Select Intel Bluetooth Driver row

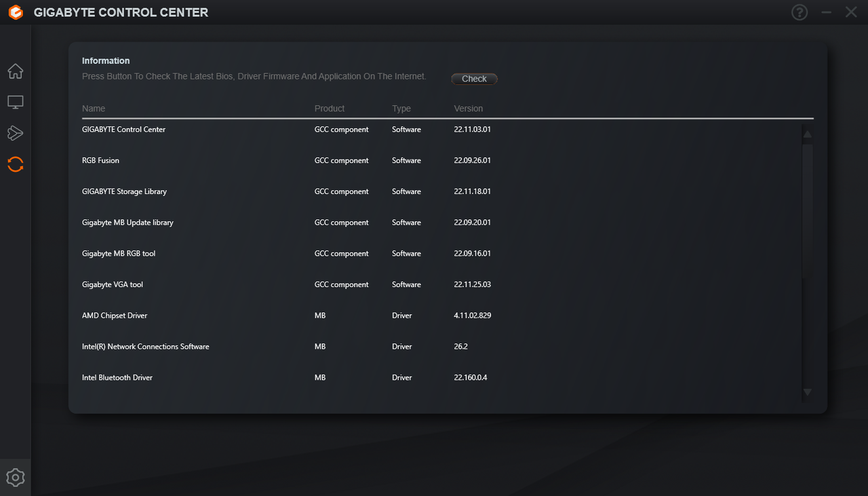point(441,378)
